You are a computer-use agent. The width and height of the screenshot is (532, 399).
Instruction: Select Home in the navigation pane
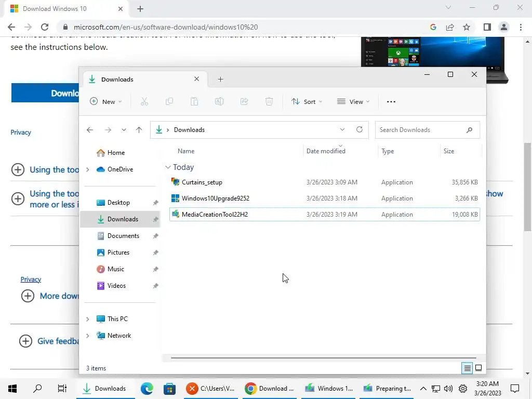(x=119, y=153)
